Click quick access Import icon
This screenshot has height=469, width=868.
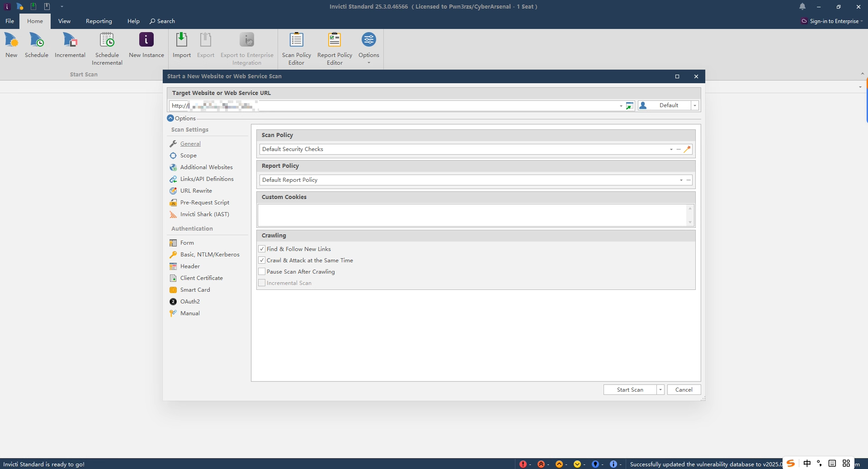33,6
